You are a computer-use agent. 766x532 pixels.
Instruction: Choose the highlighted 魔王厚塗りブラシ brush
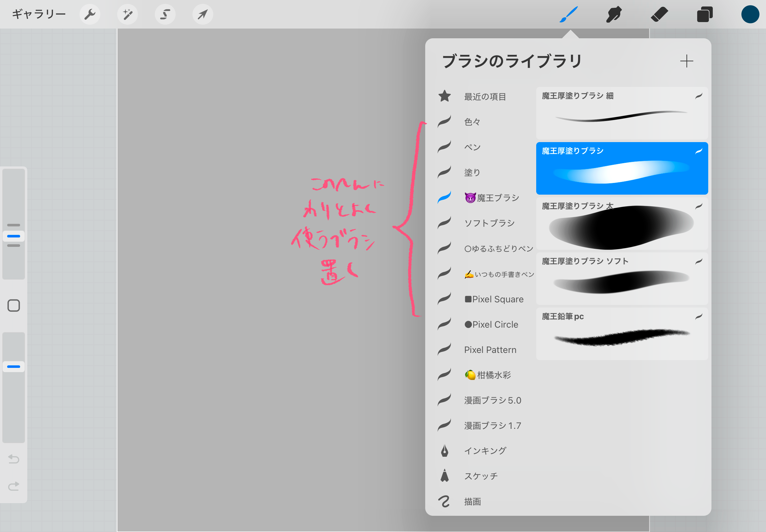pos(622,168)
